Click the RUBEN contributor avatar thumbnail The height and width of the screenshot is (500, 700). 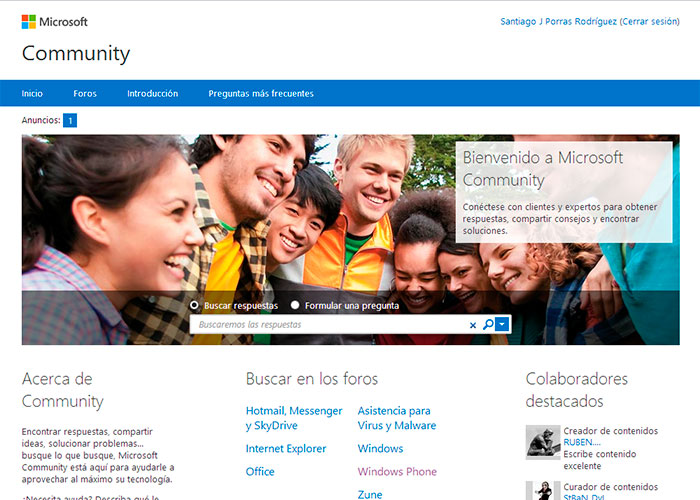point(543,442)
